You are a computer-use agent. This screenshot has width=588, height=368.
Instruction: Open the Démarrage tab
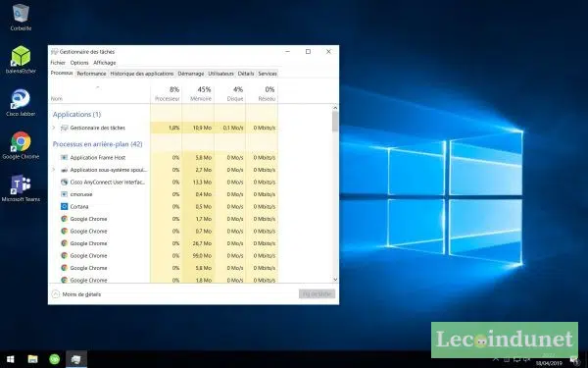[191, 74]
